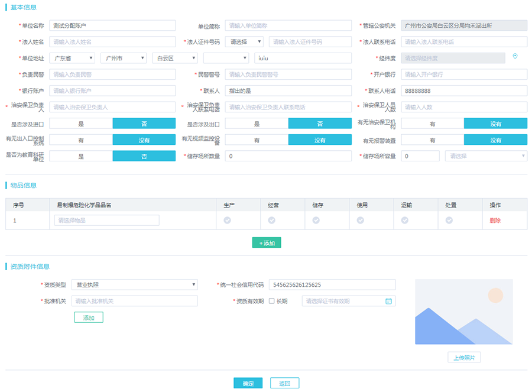Toggle the 经营 check icon in row 1
This screenshot has height=392, width=532.
point(272,221)
